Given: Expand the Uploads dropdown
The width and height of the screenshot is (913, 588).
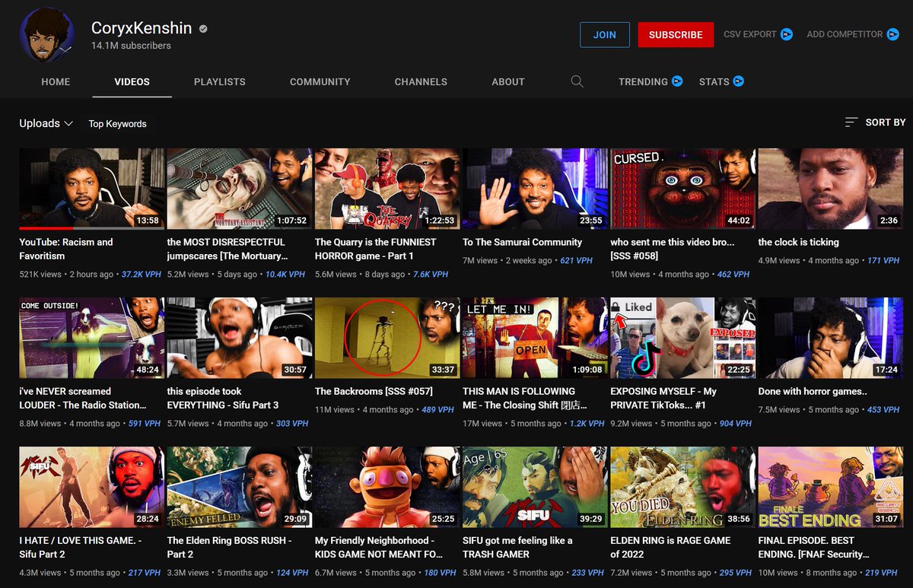Looking at the screenshot, I should point(46,123).
